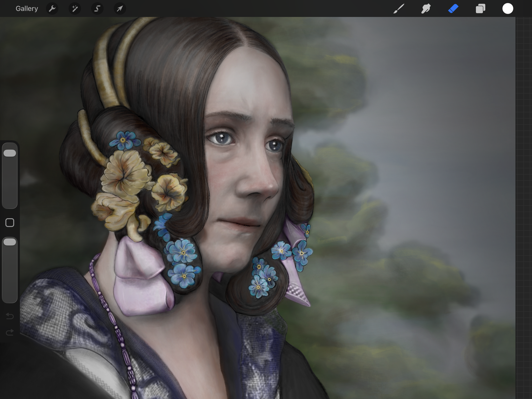Select the Smudge finger tool
The width and height of the screenshot is (532, 399).
[x=426, y=9]
